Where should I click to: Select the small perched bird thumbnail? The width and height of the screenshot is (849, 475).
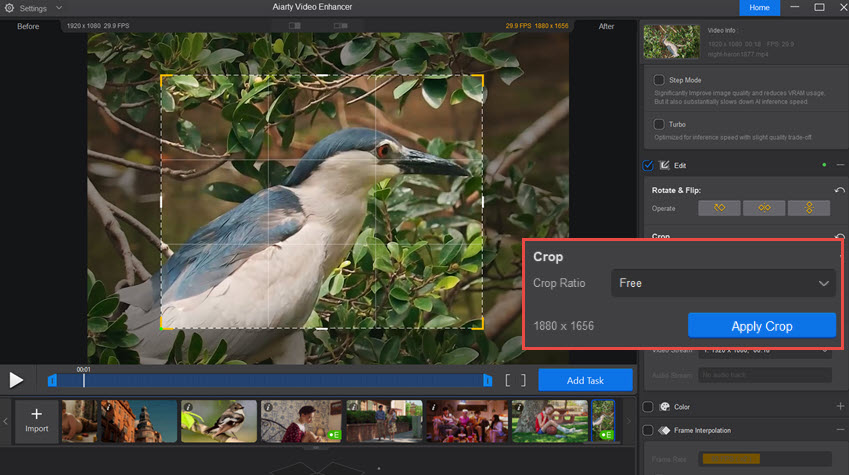tap(219, 421)
